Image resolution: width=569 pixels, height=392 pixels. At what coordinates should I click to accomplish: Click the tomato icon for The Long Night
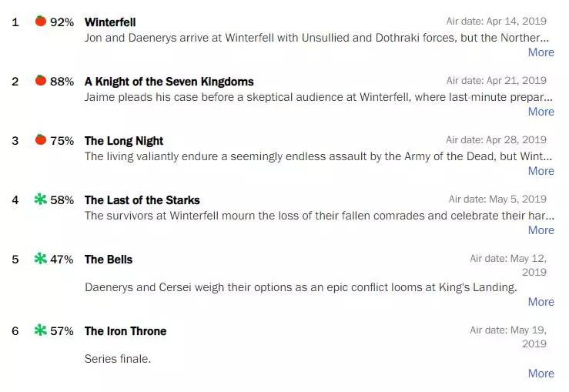[41, 139]
